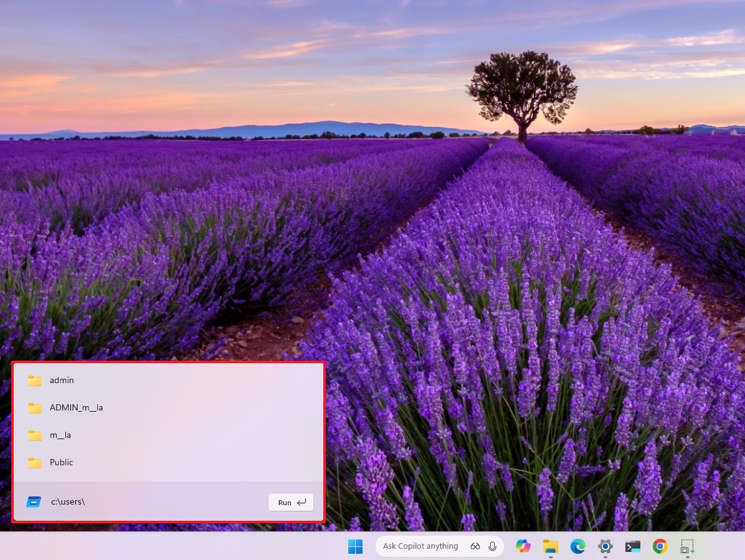The height and width of the screenshot is (560, 745).
Task: Open File Explorer from the taskbar
Action: click(551, 546)
